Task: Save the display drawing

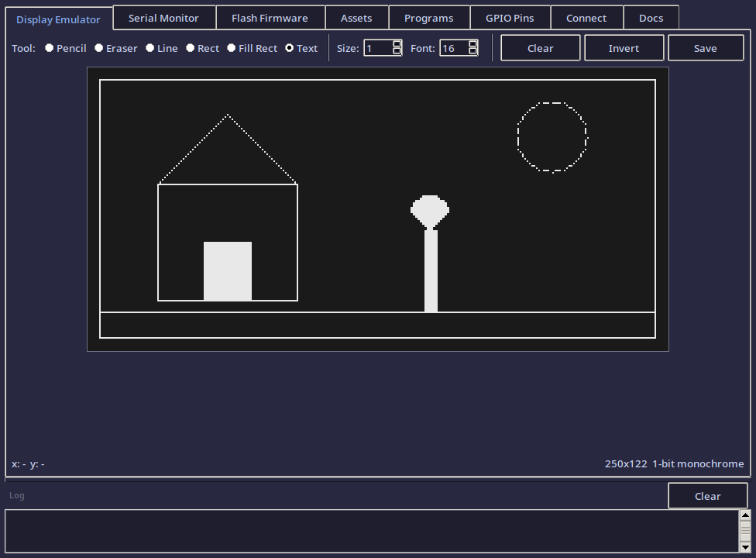Action: (705, 48)
